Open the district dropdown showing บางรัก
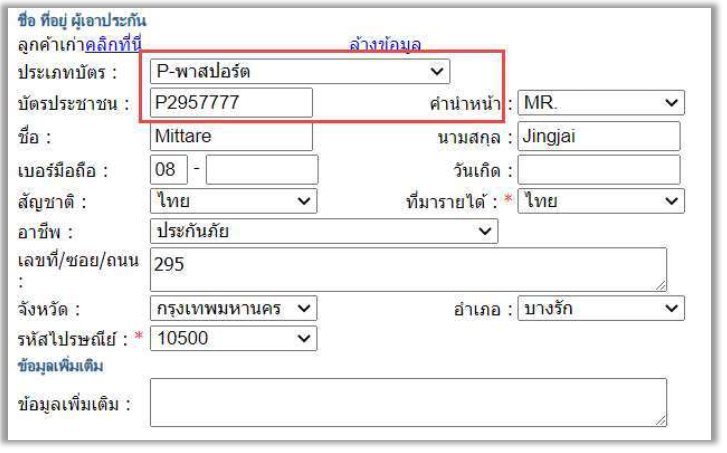 [x=601, y=308]
